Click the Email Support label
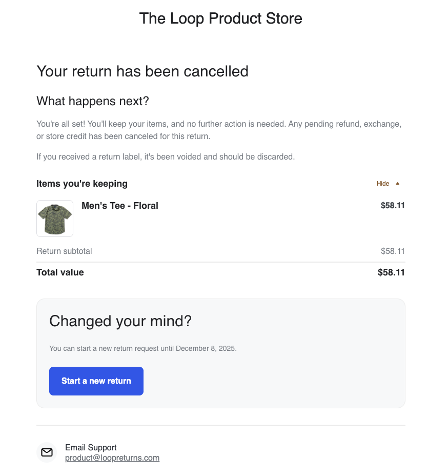The height and width of the screenshot is (476, 448). point(91,447)
